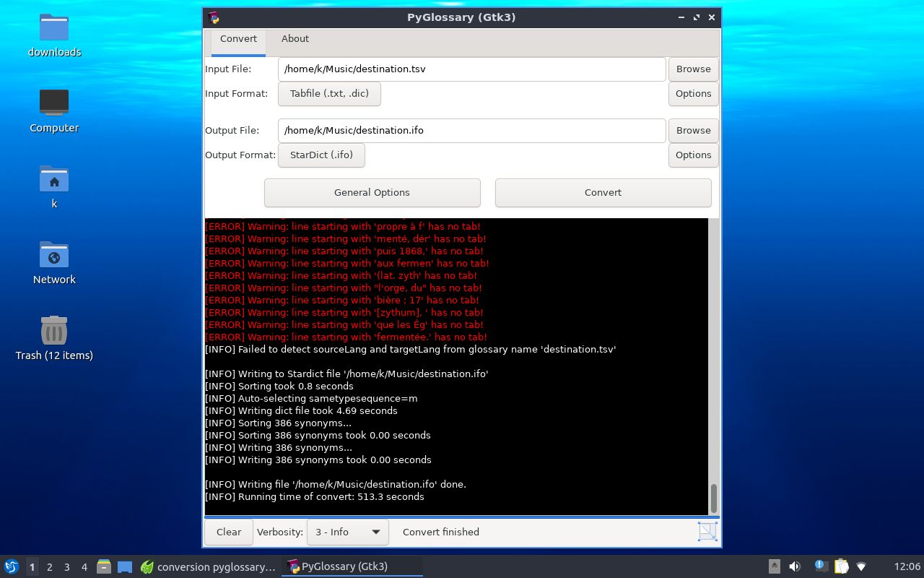The image size is (924, 578).
Task: Click log line 'Writing file ... destination.ifo done.'
Action: click(x=336, y=485)
